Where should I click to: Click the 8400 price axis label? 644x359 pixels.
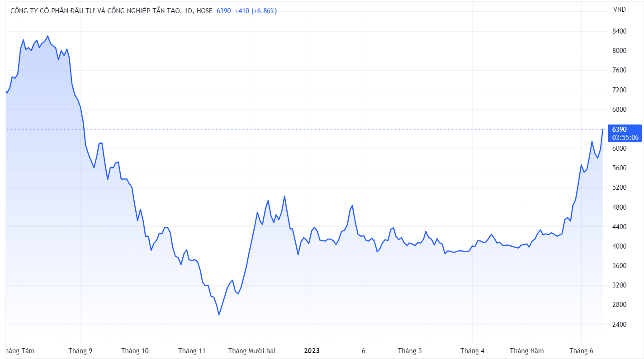pyautogui.click(x=619, y=31)
